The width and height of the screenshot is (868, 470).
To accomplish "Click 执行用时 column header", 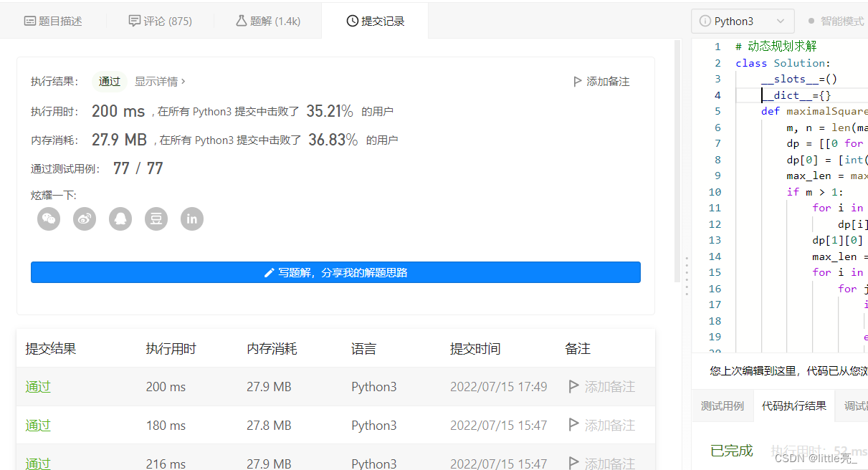I will click(x=171, y=349).
